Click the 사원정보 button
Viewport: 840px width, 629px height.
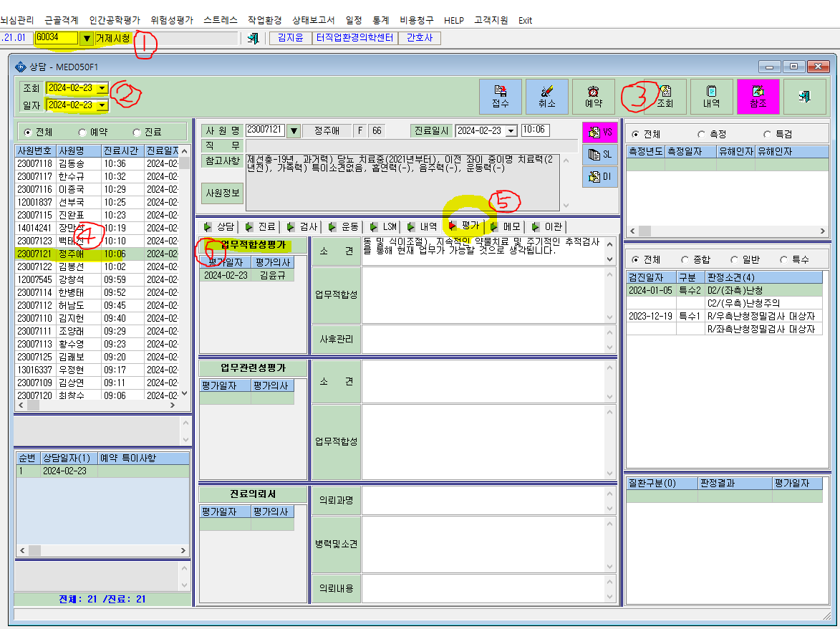(x=223, y=193)
